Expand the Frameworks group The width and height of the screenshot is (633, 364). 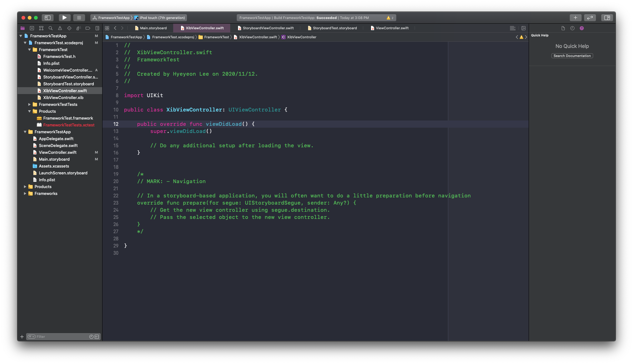pos(25,193)
